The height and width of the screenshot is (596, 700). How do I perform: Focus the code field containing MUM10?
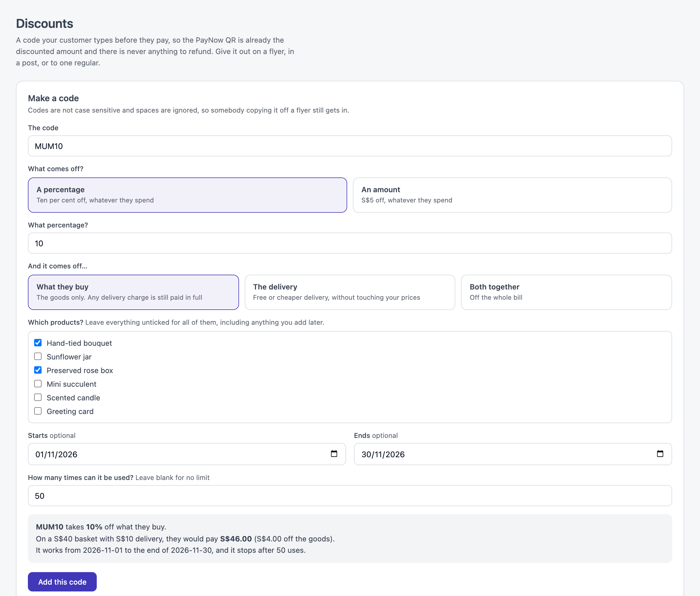click(x=350, y=146)
